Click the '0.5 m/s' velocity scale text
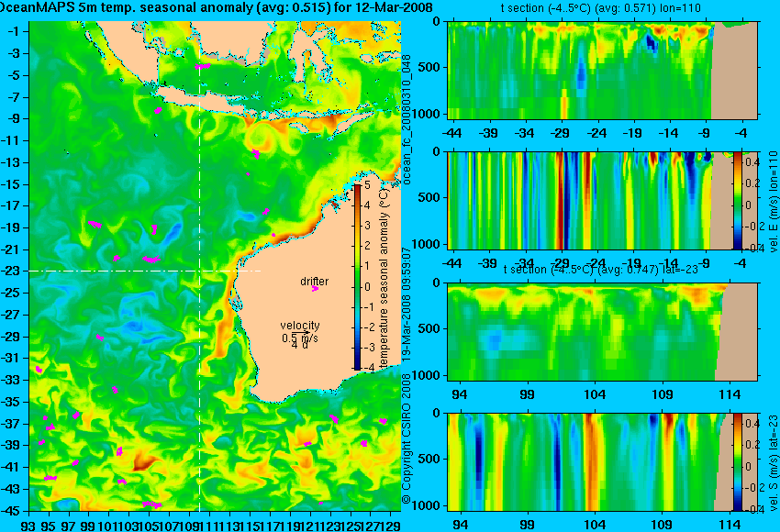The image size is (780, 532). coord(300,338)
